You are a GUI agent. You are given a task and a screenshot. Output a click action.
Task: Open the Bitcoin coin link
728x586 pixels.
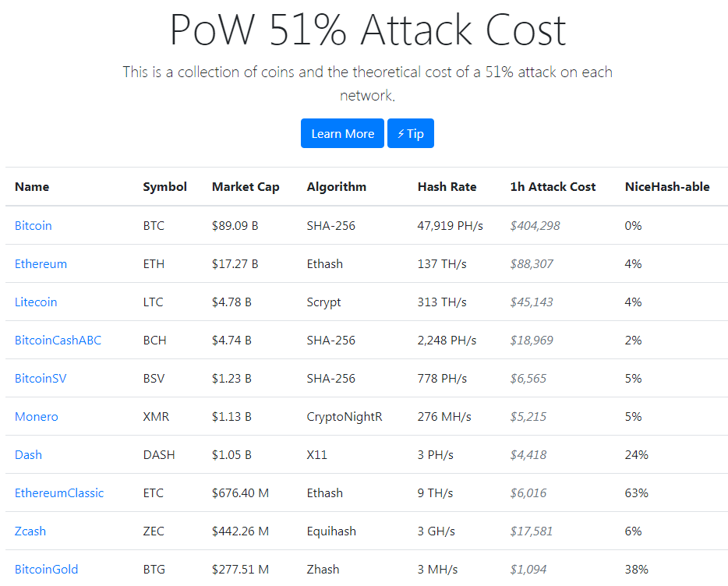coord(34,226)
